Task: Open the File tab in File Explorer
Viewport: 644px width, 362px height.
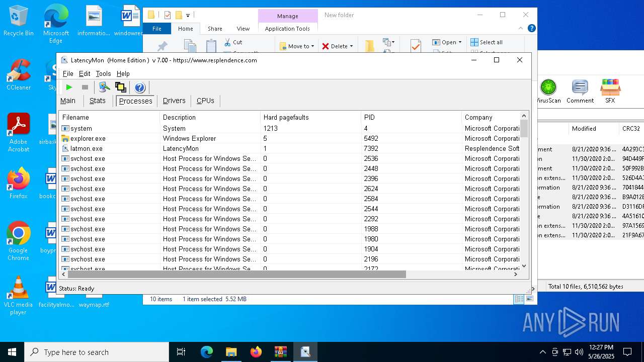Action: (157, 29)
